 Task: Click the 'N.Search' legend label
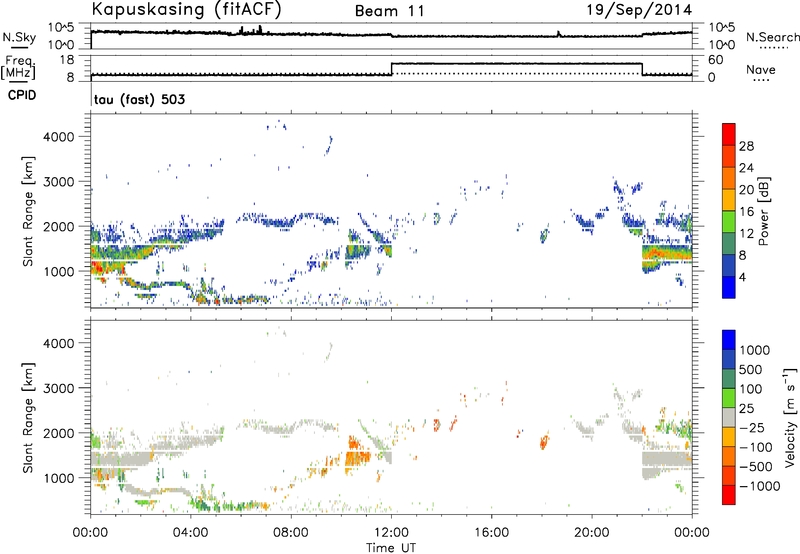coord(772,37)
